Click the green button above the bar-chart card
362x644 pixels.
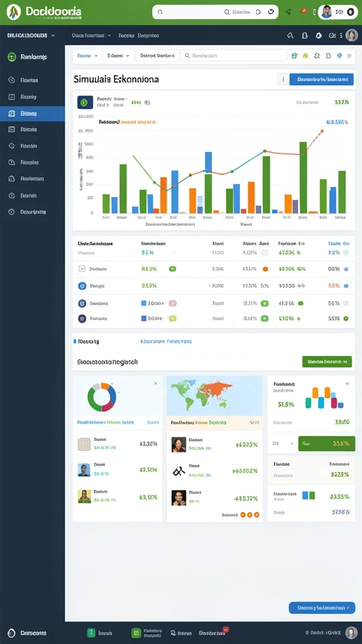(327, 362)
